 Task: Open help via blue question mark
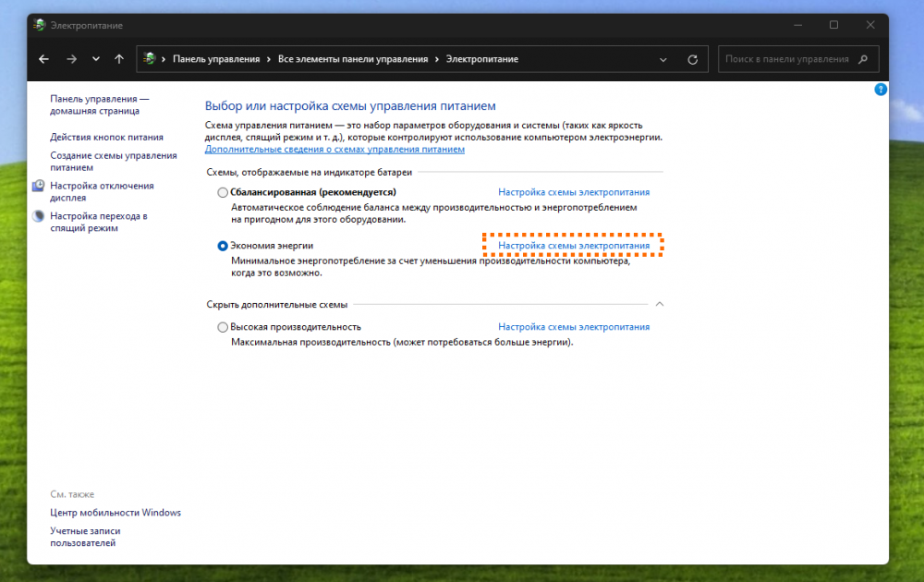(x=881, y=90)
